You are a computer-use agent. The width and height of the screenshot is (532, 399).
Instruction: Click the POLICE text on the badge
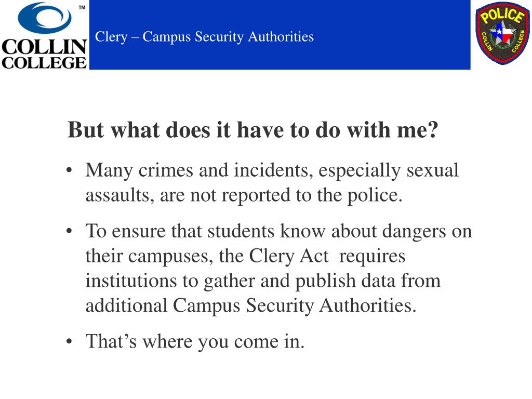502,16
